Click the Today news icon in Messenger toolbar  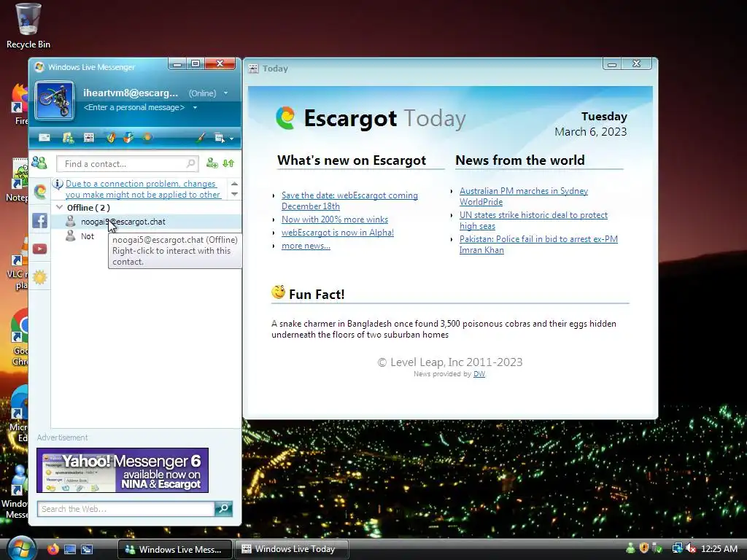tap(88, 138)
